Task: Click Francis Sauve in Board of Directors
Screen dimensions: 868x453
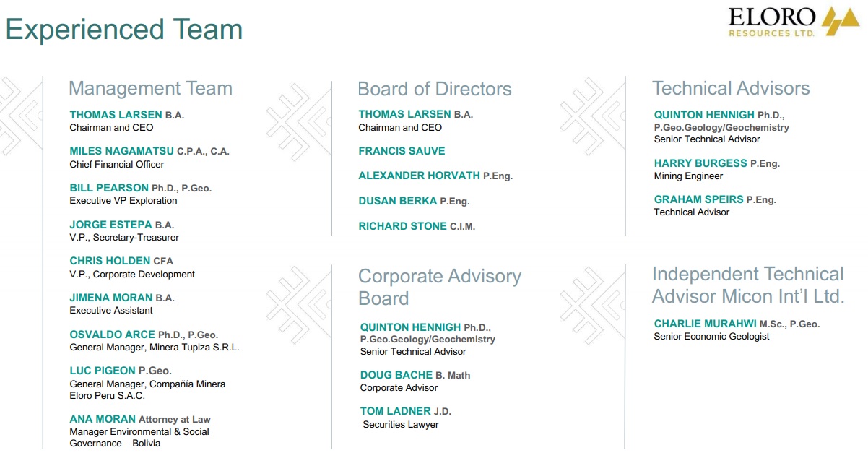Action: 402,151
